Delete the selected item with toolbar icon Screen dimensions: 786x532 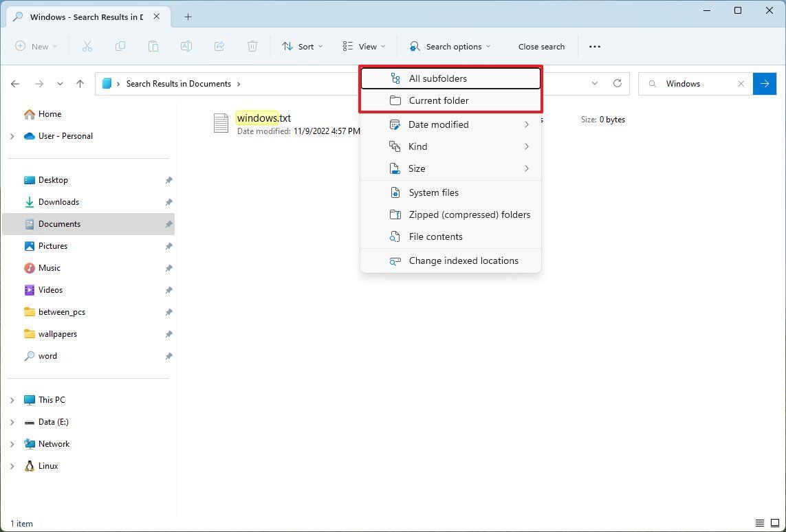[x=252, y=46]
